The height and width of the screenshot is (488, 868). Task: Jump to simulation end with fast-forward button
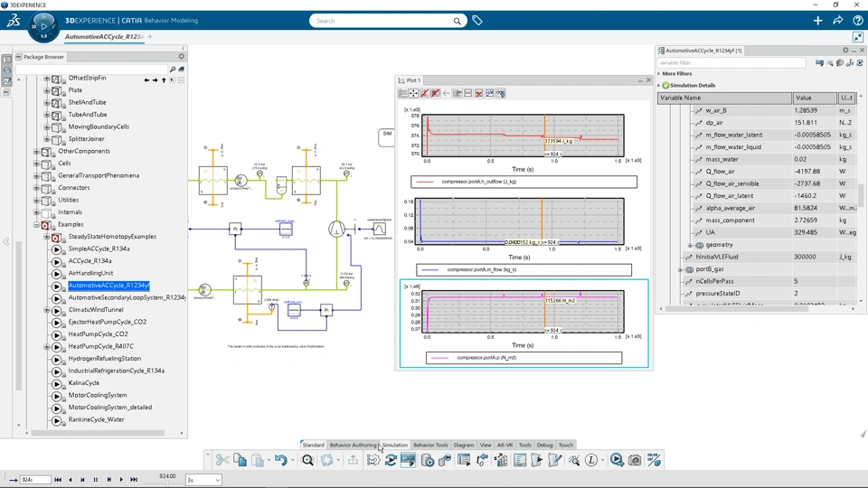coord(134,480)
